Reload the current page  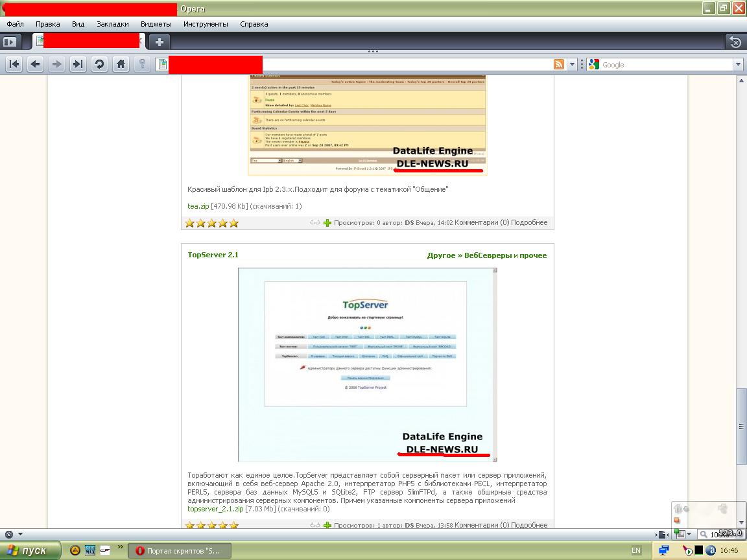pos(99,64)
